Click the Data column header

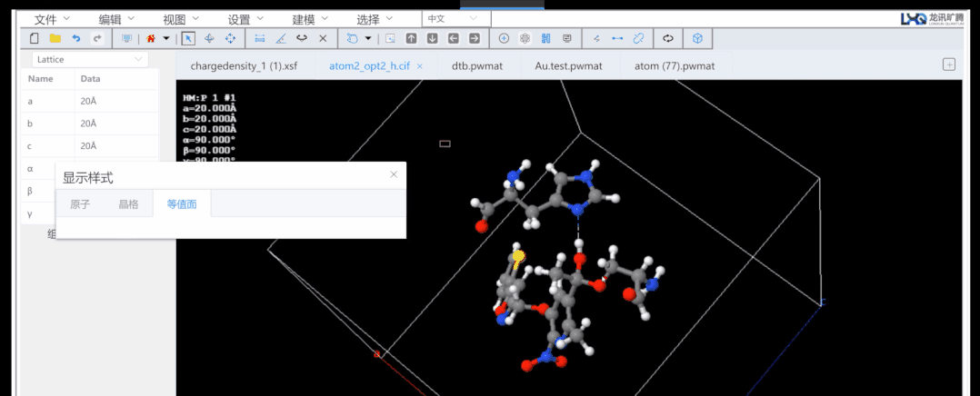click(91, 79)
